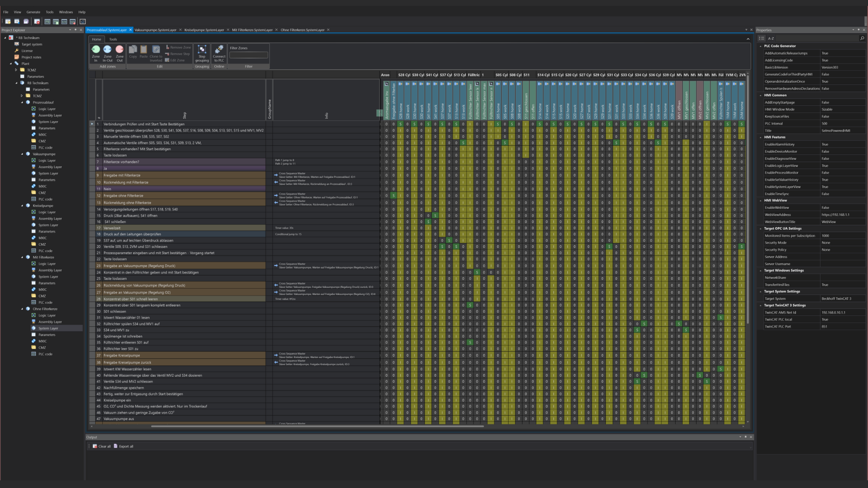Click the toolbar icon with red X
This screenshot has height=488, width=868.
click(37, 21)
